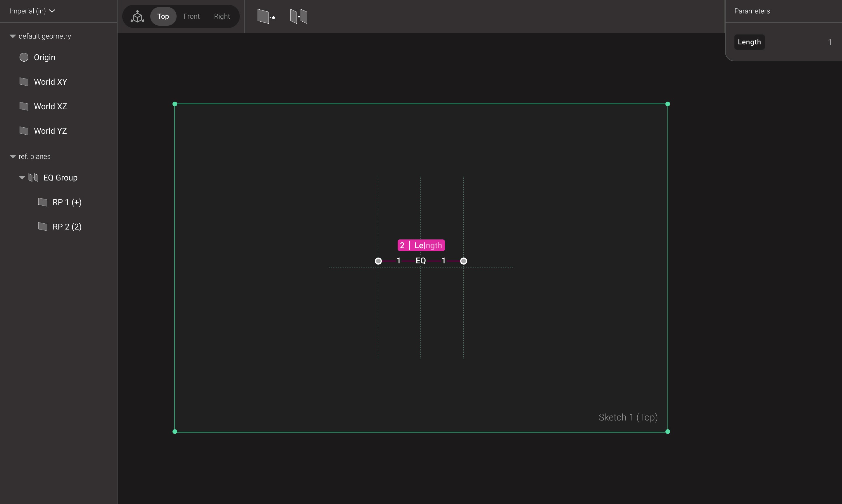Click the 3D view cube icon
The image size is (842, 504).
(x=137, y=16)
